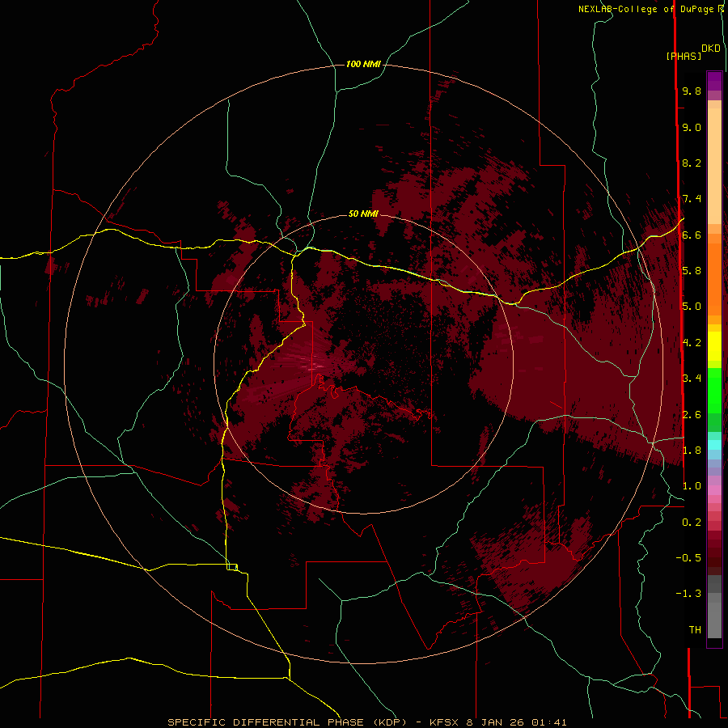
Task: Click the 6.6 value on color scale
Action: point(692,235)
